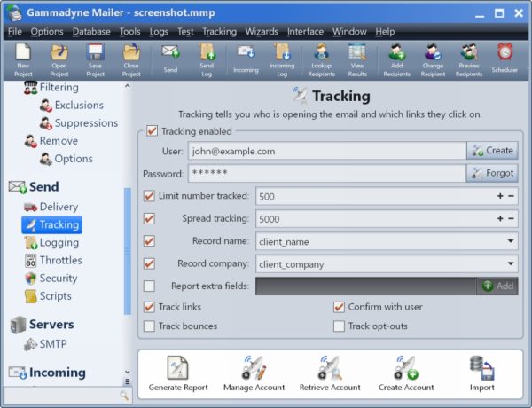Viewport: 532px width, 408px height.
Task: Enable the Track bounces checkbox
Action: (x=150, y=326)
